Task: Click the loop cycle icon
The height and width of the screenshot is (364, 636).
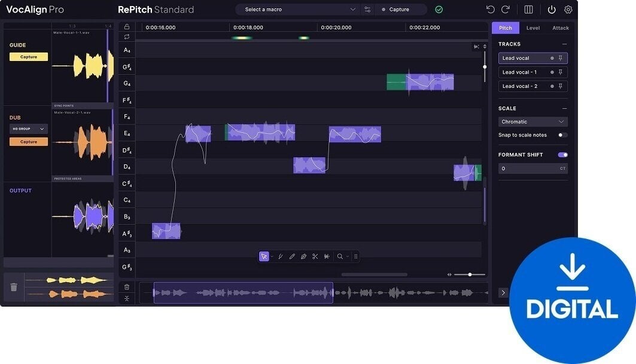Action: pos(127,37)
